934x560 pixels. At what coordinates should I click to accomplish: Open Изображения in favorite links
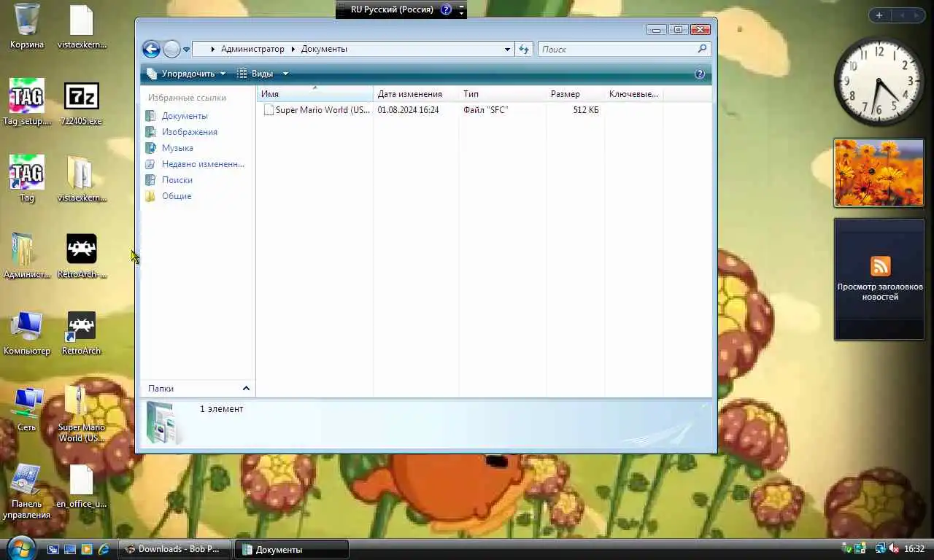point(190,132)
